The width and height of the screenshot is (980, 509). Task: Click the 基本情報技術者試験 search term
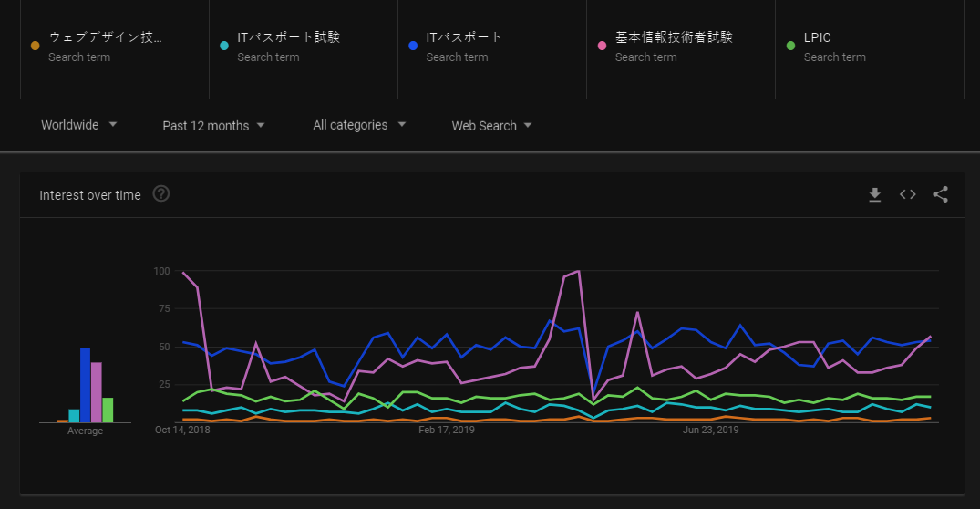pyautogui.click(x=673, y=37)
